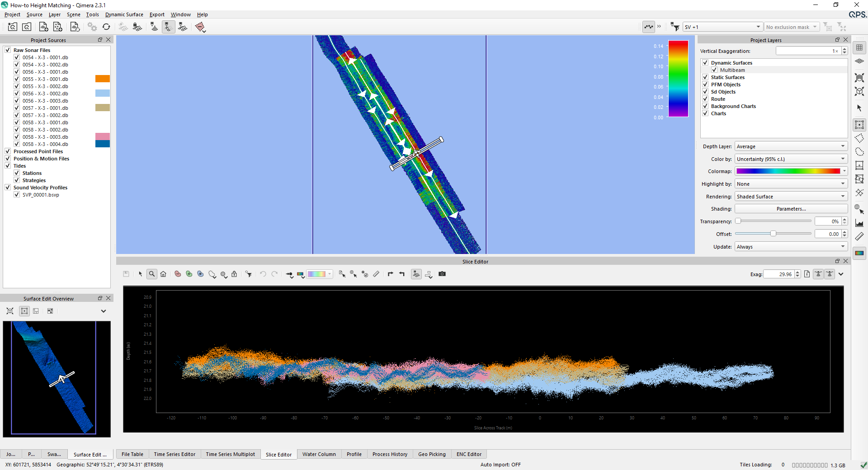Click the home view icon in Slice Editor
The width and height of the screenshot is (868, 470).
(163, 274)
